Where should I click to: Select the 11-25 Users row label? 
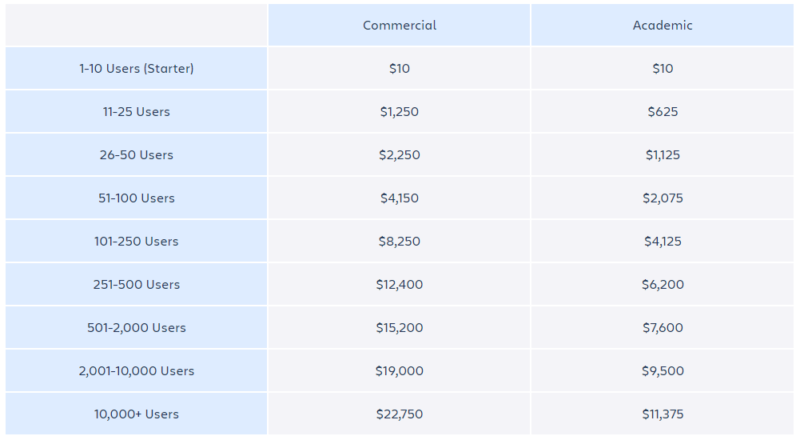click(x=138, y=111)
